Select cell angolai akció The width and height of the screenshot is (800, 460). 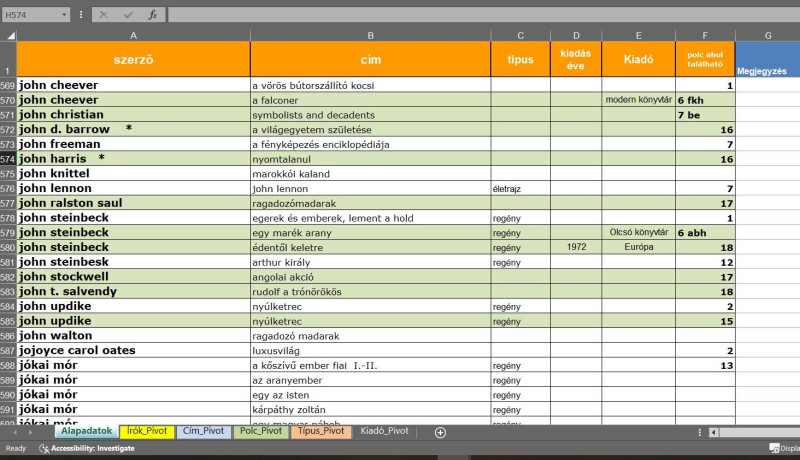(x=370, y=277)
